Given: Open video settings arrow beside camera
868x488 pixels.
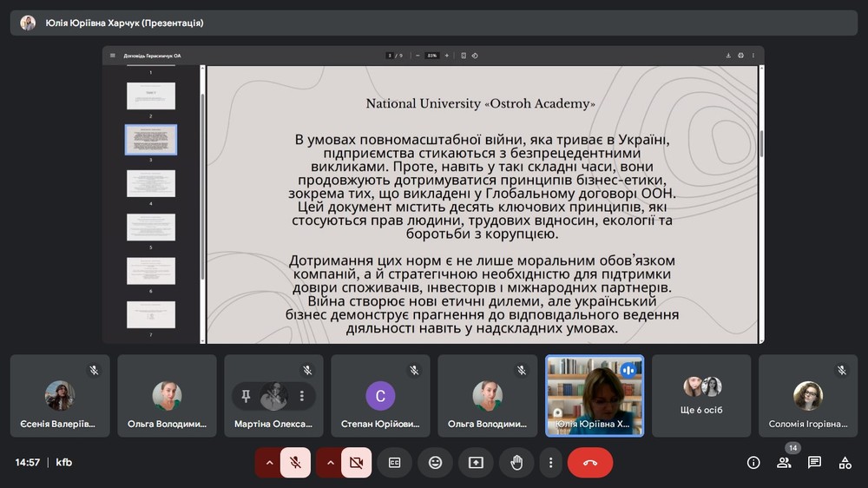Looking at the screenshot, I should point(330,463).
